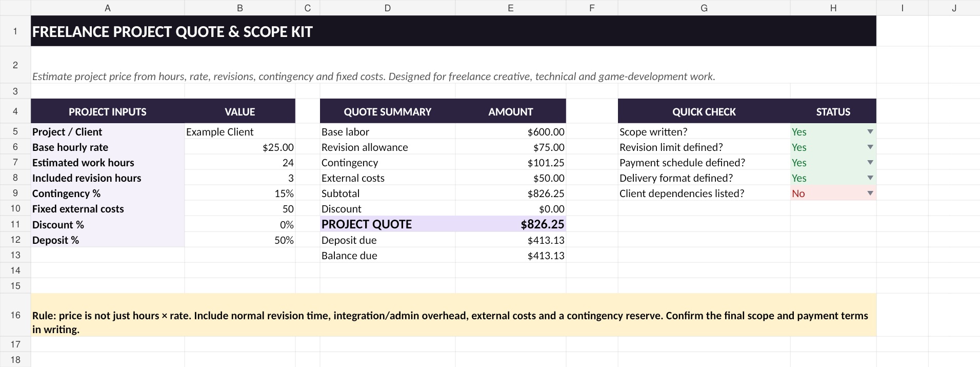Click the 'Base labor' summary label
980x367 pixels.
point(345,132)
